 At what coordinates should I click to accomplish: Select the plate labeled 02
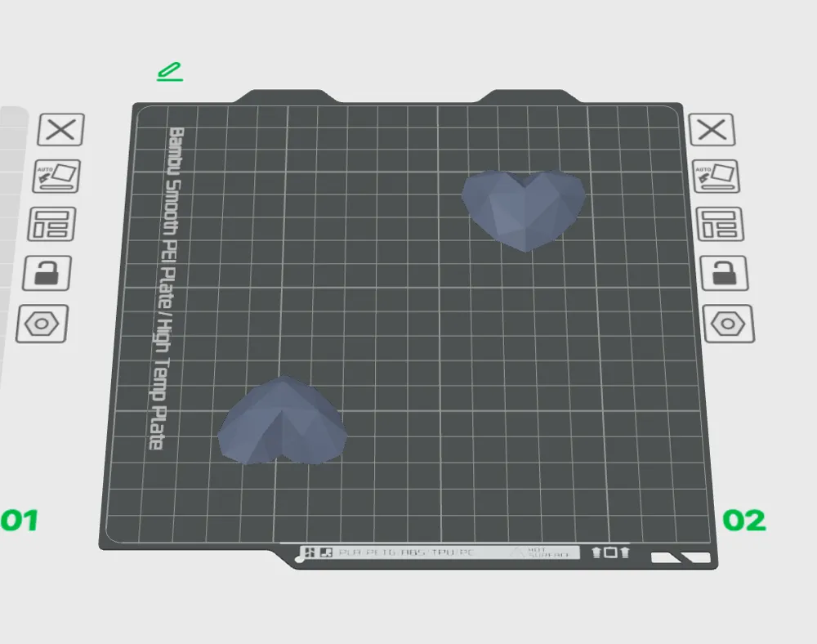click(743, 518)
